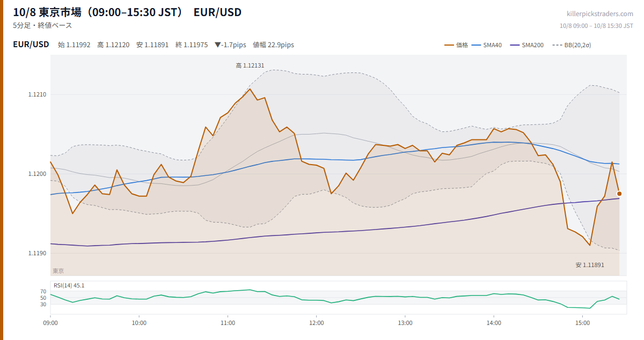Click the 1.1190 y-axis label
This screenshot has height=340, width=644.
pos(37,253)
